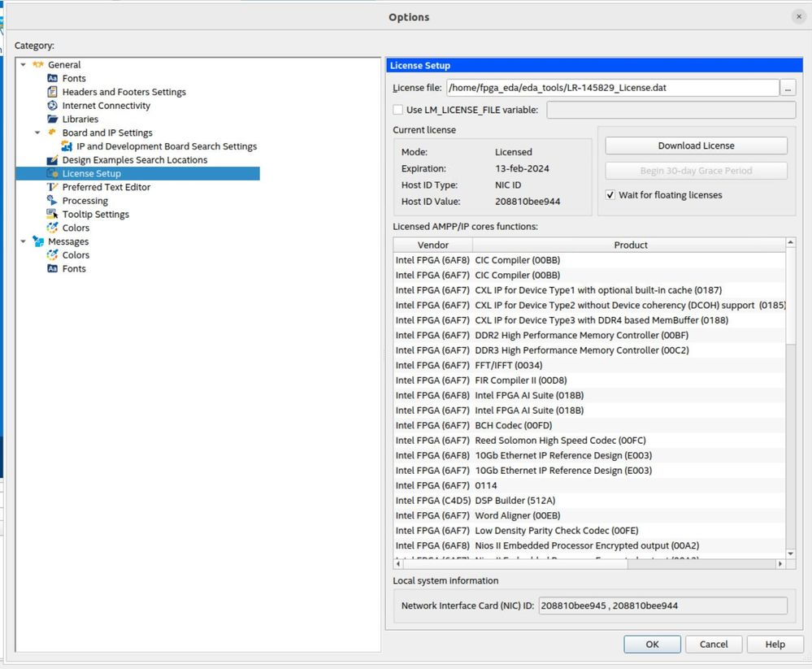Collapse the Board and IP Settings node
This screenshot has width=812, height=669.
coord(37,132)
